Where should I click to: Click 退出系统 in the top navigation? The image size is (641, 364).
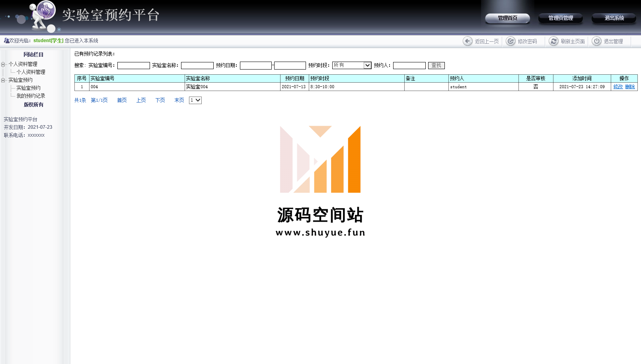(x=614, y=18)
